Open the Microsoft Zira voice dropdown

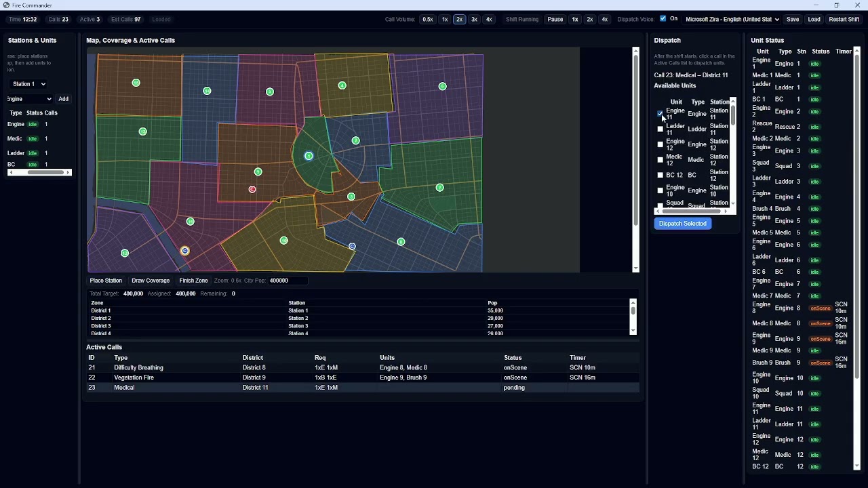coord(732,20)
